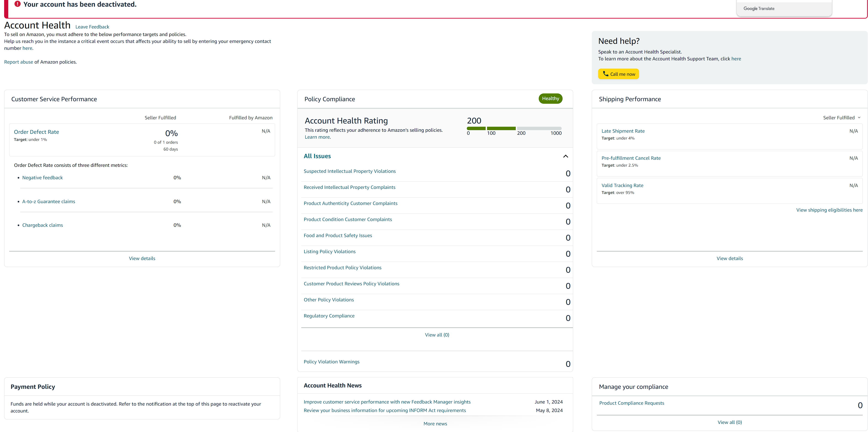Click the Call me now button

tap(618, 74)
